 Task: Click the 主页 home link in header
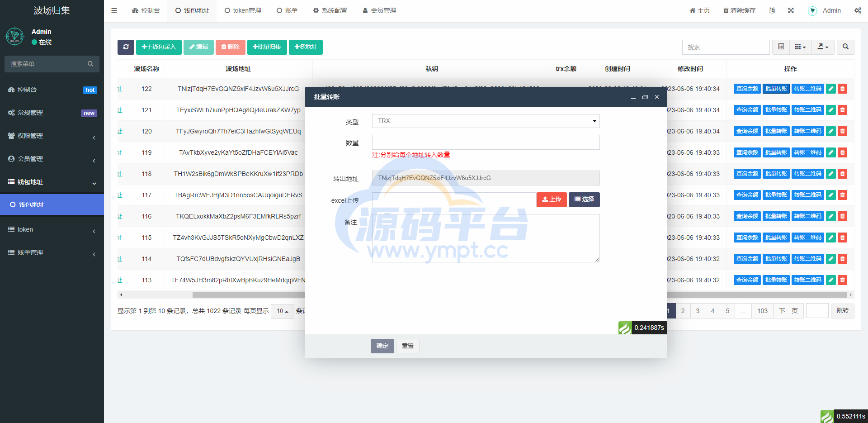point(699,10)
